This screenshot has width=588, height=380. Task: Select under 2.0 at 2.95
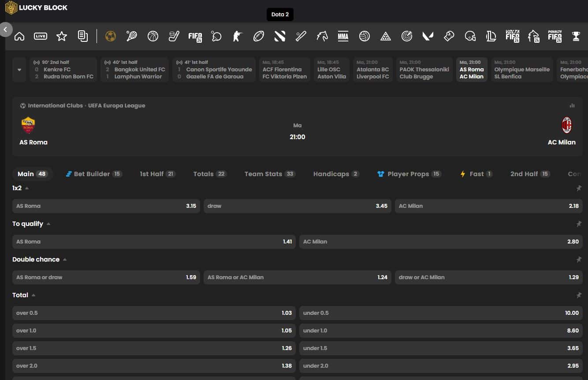pos(441,366)
